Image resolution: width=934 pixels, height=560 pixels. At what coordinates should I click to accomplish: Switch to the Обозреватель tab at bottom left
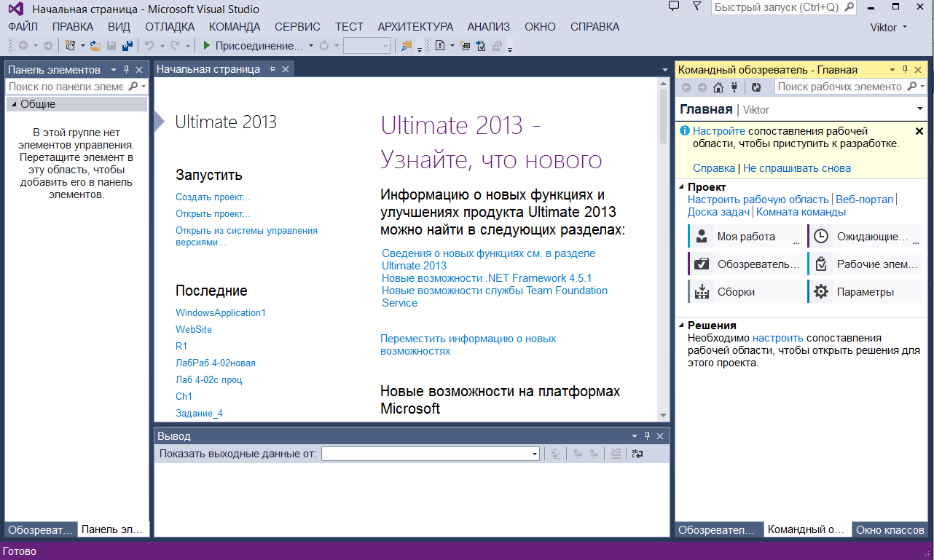tap(41, 530)
